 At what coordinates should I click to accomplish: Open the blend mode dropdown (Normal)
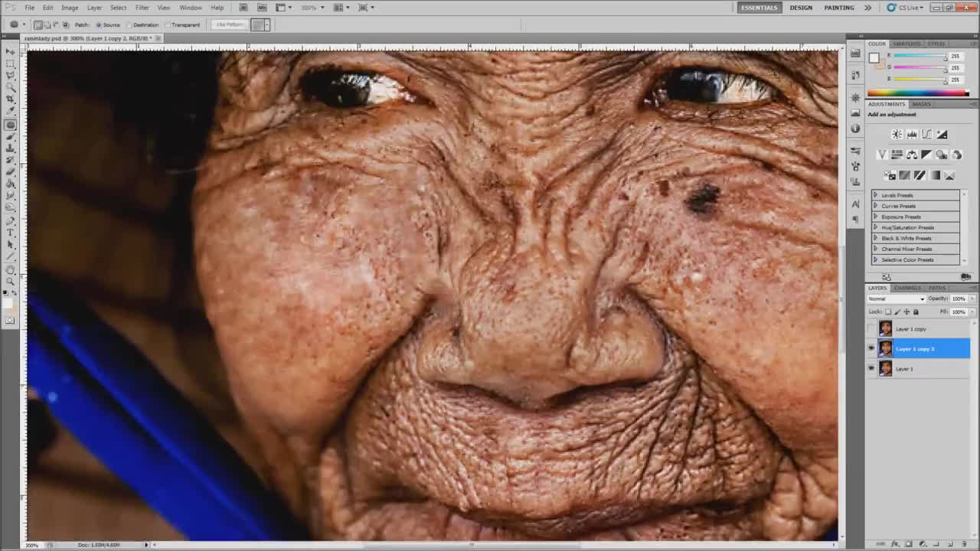point(897,298)
